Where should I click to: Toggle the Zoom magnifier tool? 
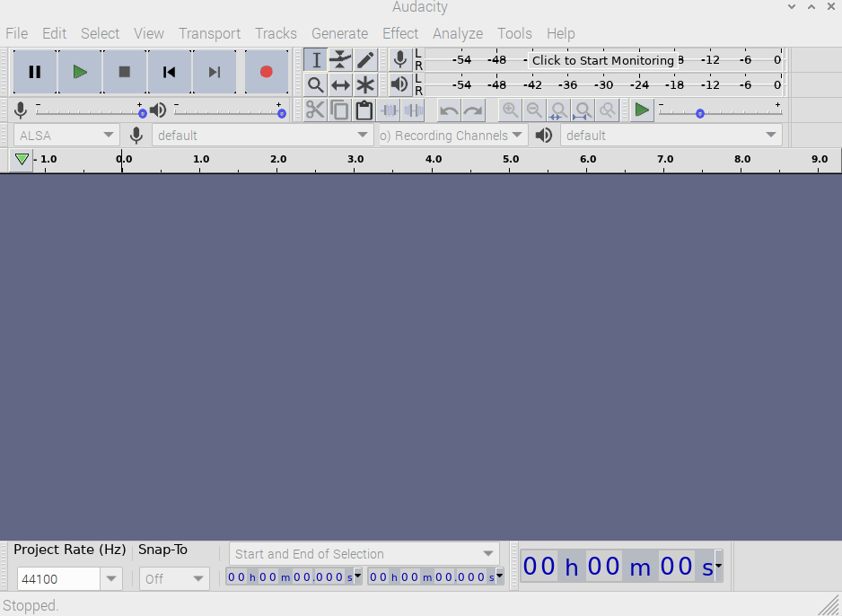point(316,85)
